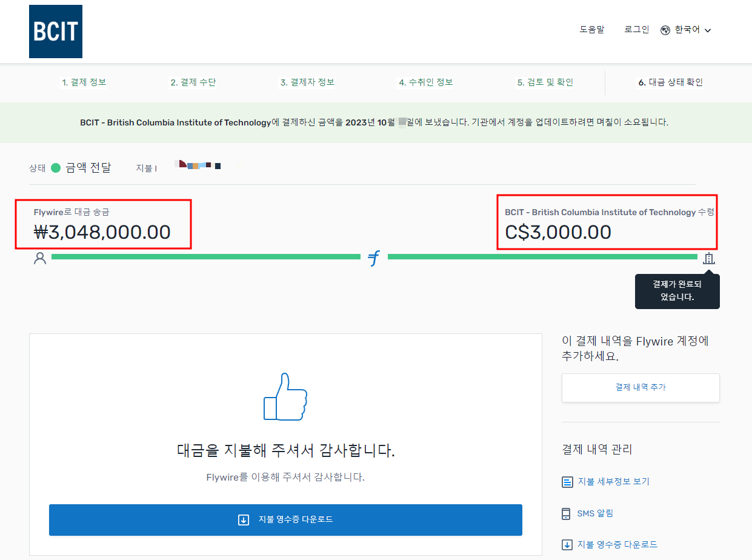The height and width of the screenshot is (560, 752).
Task: Open the 도움말 help link
Action: coord(592,29)
